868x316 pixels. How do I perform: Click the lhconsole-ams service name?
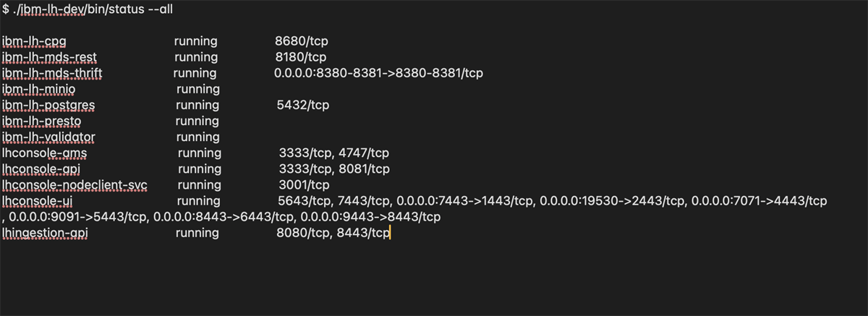(45, 153)
